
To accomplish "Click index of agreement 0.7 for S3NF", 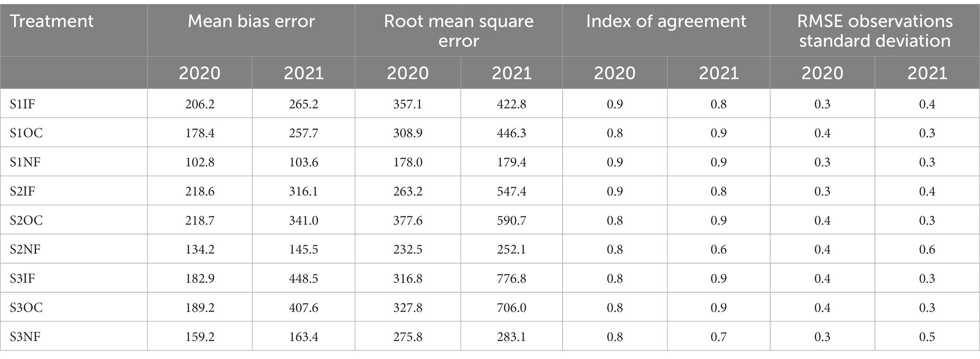I will coord(719,337).
